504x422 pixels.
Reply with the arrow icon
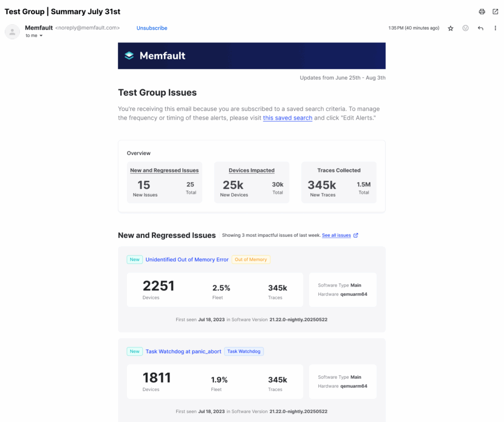(x=480, y=28)
